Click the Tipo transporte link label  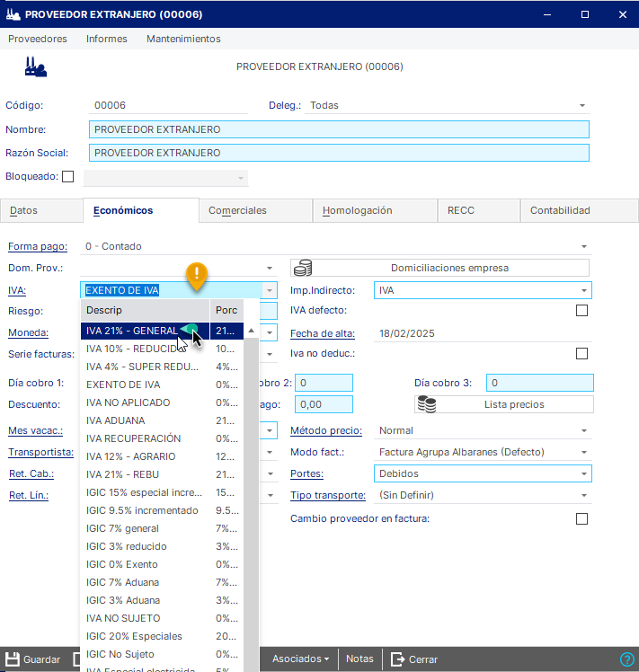pos(328,495)
